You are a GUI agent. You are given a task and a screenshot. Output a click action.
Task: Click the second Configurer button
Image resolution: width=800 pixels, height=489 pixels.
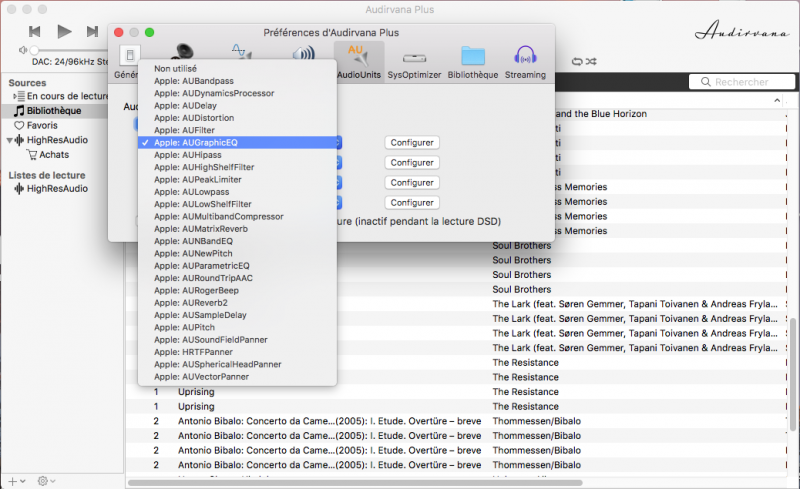click(412, 162)
